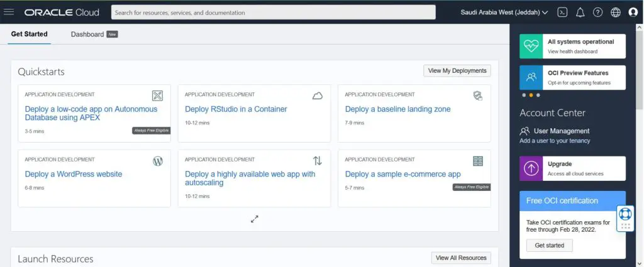Image resolution: width=644 pixels, height=267 pixels.
Task: Open Deploy a low-code app on Autonomous Database link
Action: pyautogui.click(x=91, y=113)
